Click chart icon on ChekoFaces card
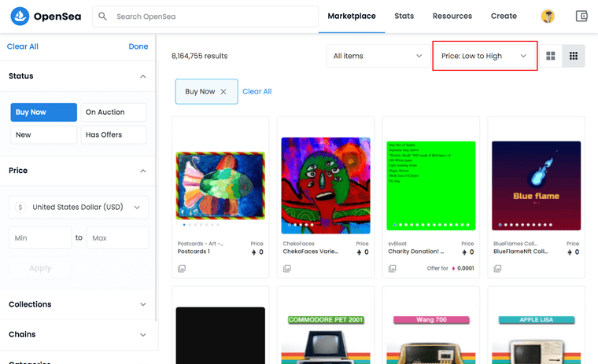The image size is (598, 364). pos(287,269)
